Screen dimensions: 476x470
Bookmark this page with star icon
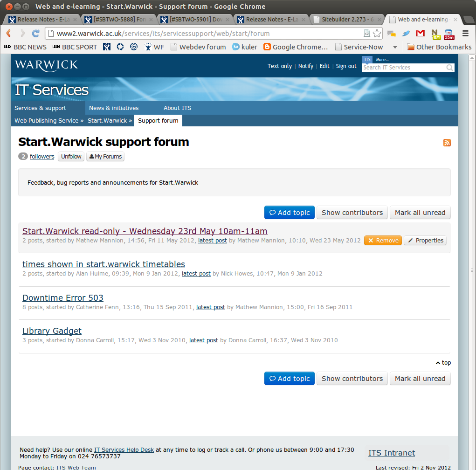tap(377, 34)
